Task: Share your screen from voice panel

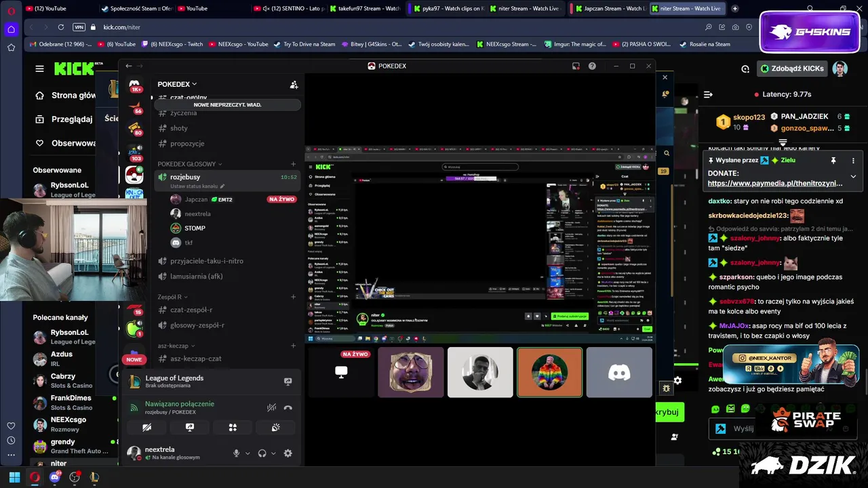Action: [x=190, y=428]
